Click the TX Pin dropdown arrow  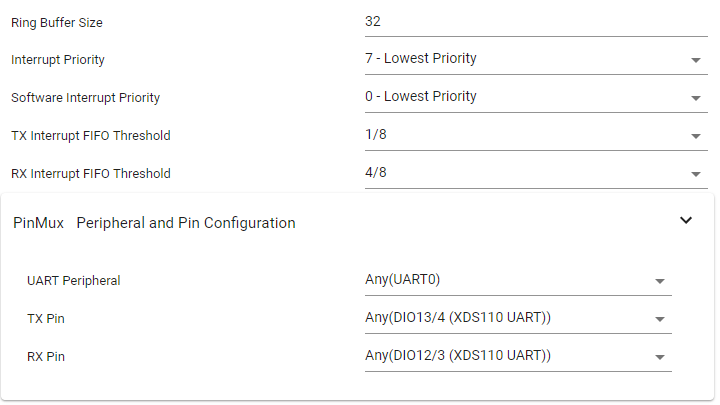click(x=660, y=319)
